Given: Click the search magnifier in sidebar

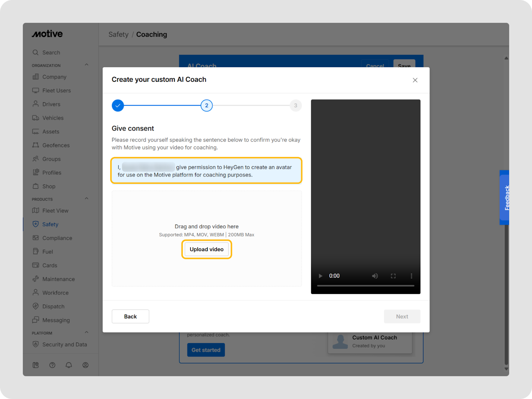Looking at the screenshot, I should (x=36, y=53).
